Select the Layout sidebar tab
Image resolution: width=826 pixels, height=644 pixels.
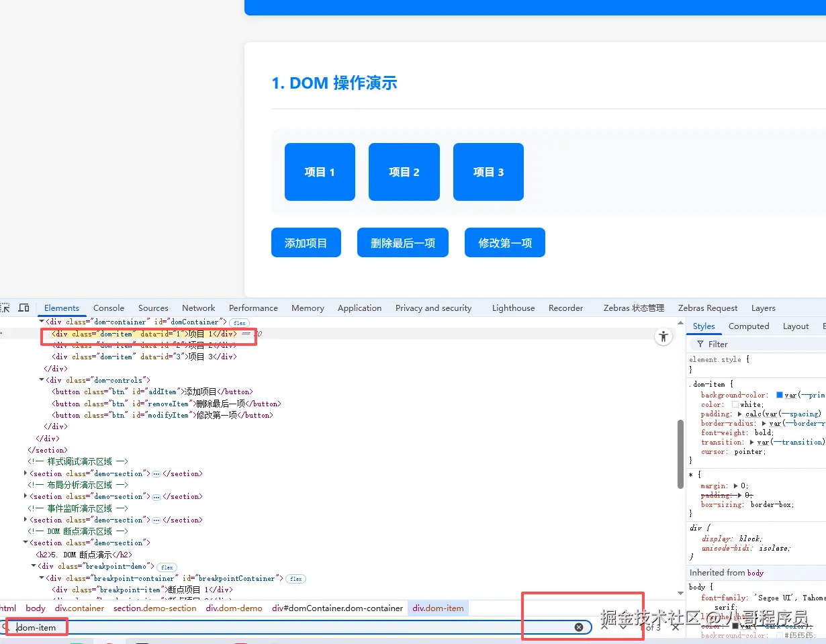tap(796, 326)
